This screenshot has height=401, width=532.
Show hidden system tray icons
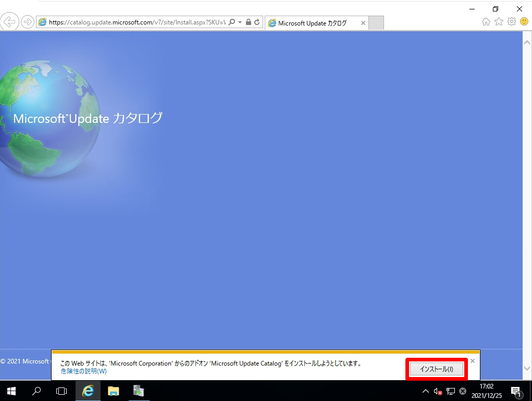click(426, 391)
